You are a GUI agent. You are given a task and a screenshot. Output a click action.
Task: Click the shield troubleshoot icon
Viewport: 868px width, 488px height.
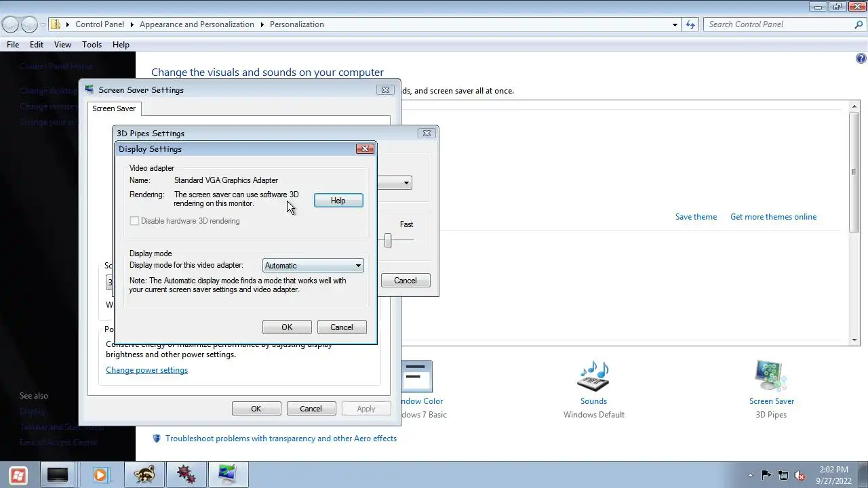(157, 439)
